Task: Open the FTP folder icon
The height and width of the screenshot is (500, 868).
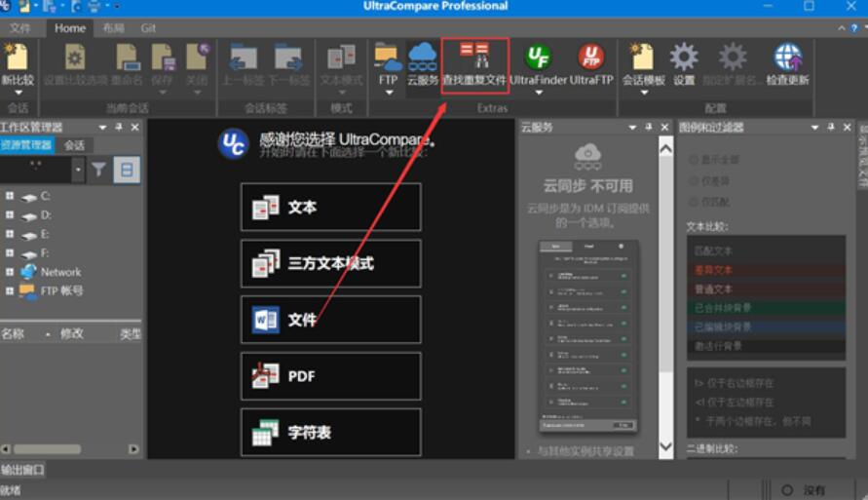Action: point(388,57)
